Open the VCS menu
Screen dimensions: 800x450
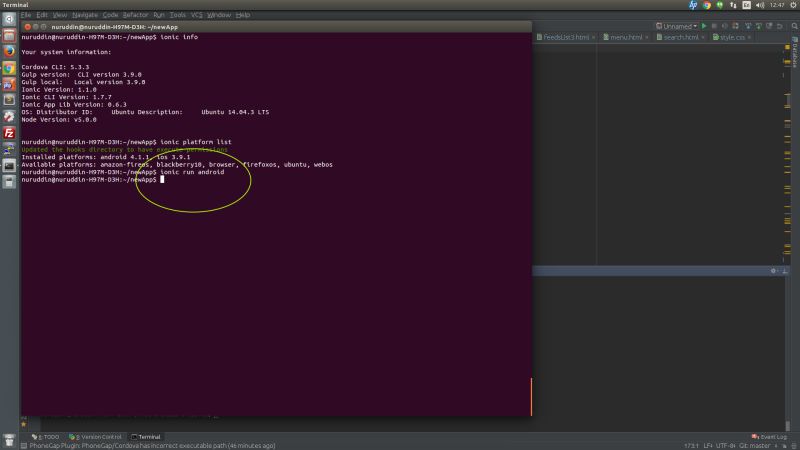(x=196, y=15)
